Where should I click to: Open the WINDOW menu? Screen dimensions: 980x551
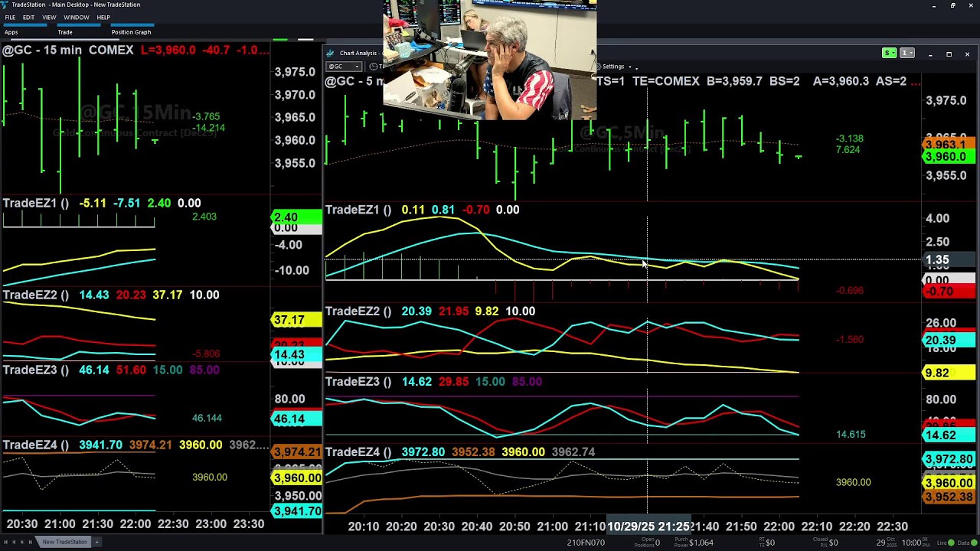pyautogui.click(x=76, y=17)
